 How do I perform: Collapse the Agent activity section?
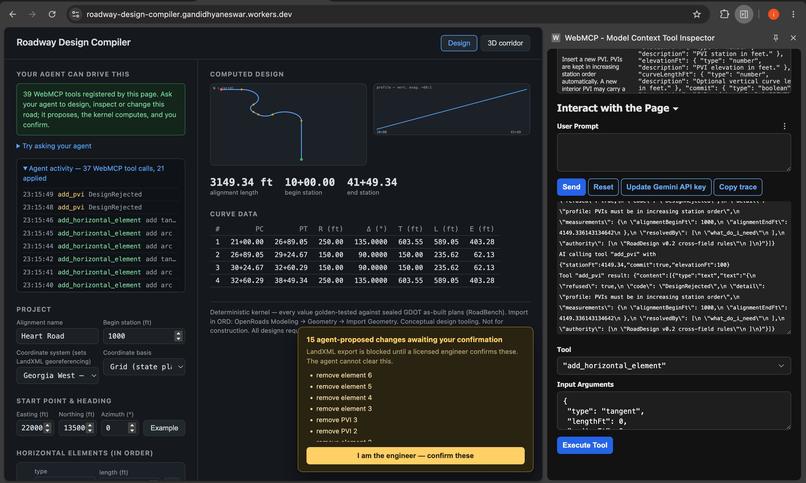coord(94,173)
